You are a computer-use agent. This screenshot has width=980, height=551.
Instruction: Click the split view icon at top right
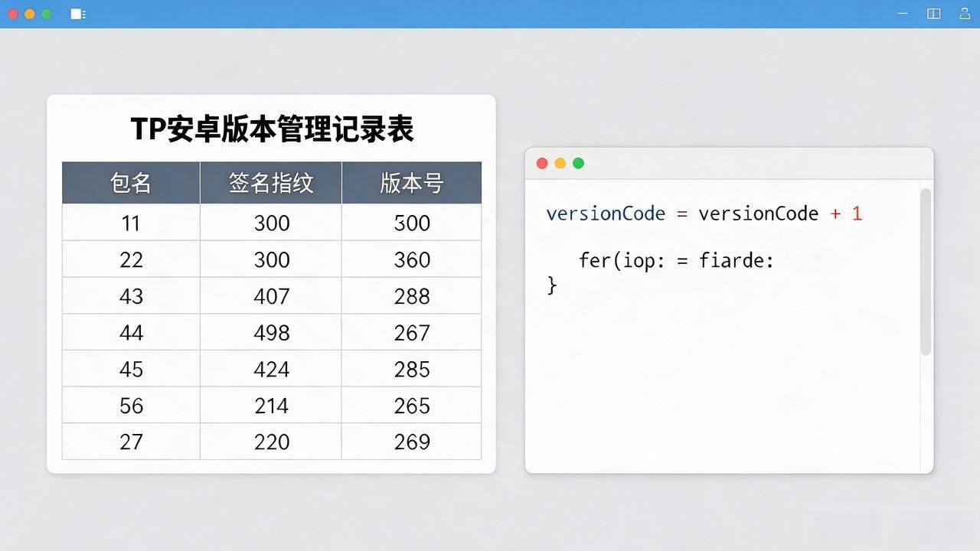coord(933,14)
